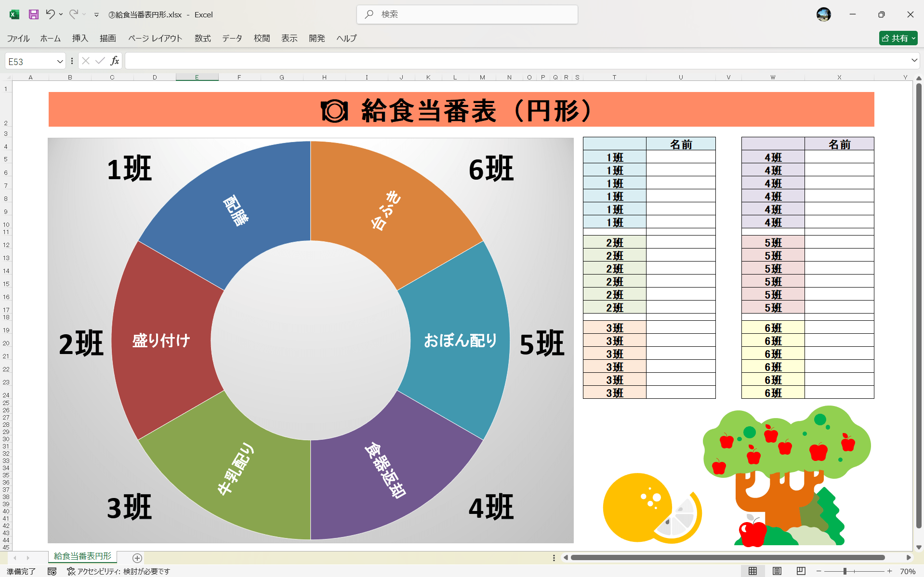Viewport: 924px width, 577px height.
Task: Click the search magnifier icon
Action: coord(369,14)
